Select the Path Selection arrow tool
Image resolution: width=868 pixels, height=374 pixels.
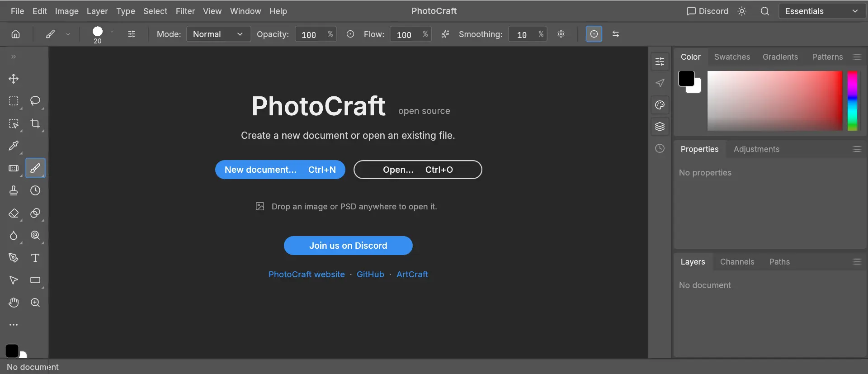14,280
